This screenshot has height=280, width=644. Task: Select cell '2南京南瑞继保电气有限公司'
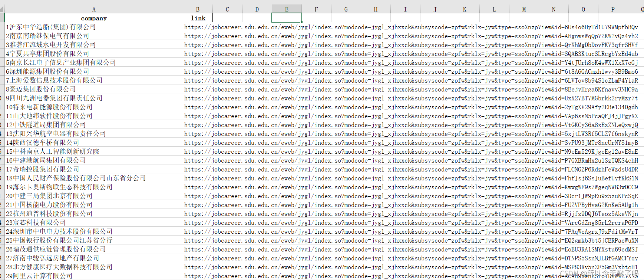click(93, 36)
